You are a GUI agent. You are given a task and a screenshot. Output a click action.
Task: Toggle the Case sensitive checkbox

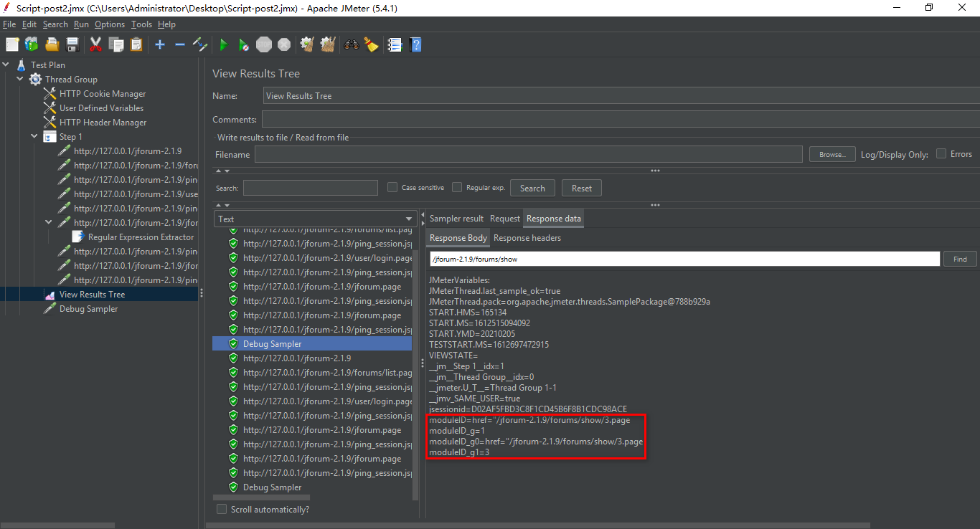pos(392,187)
